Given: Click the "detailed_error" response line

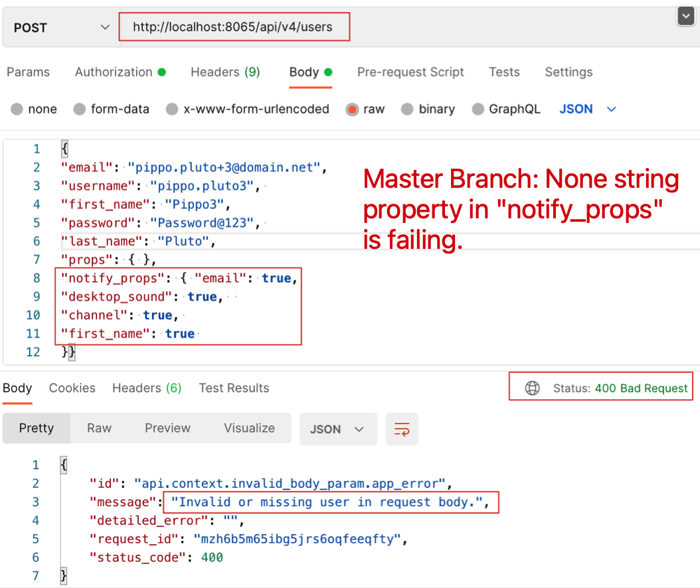Looking at the screenshot, I should 167,520.
